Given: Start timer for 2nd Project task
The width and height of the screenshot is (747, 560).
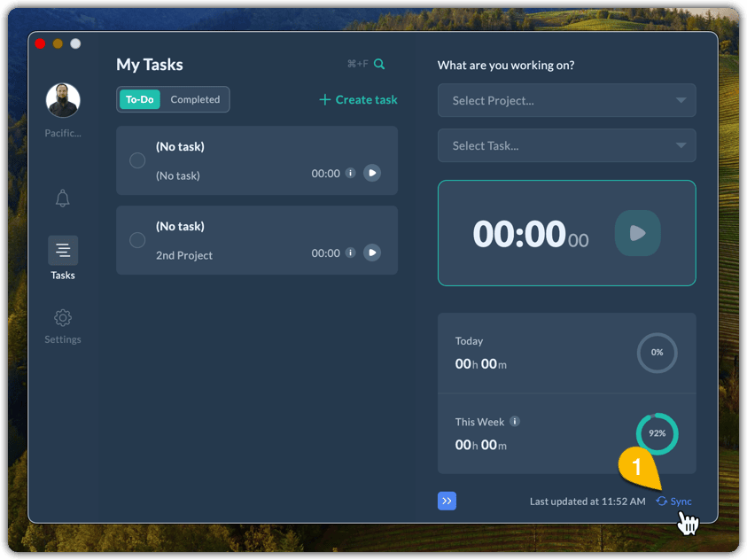Looking at the screenshot, I should tap(372, 253).
